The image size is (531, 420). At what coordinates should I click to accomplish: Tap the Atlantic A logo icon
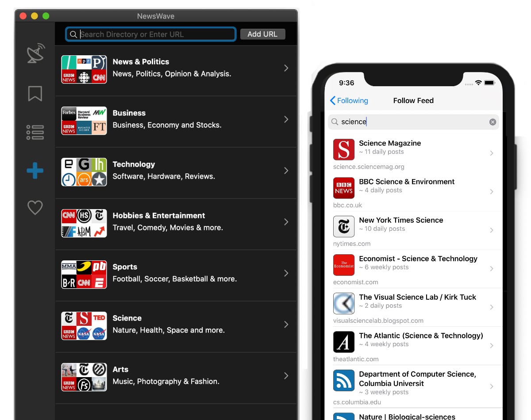pos(344,342)
